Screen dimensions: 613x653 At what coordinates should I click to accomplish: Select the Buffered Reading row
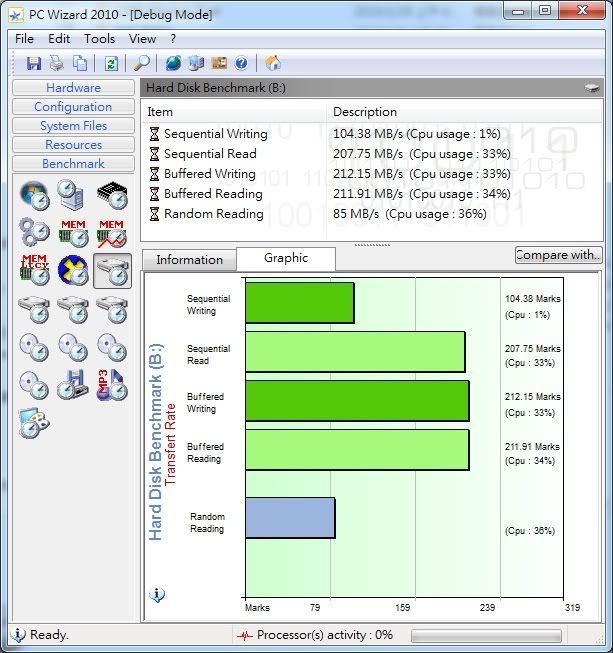coord(372,194)
